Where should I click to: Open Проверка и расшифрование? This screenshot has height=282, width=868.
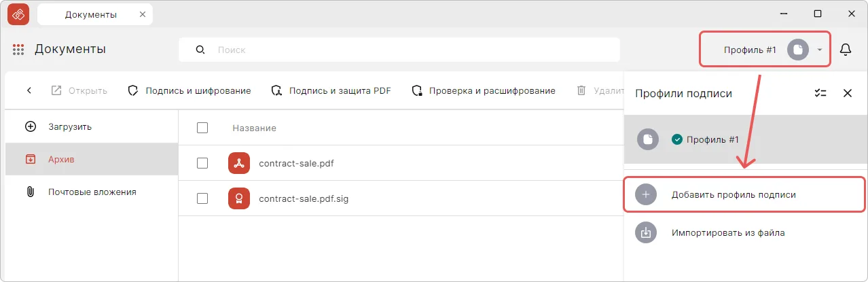[x=484, y=90]
